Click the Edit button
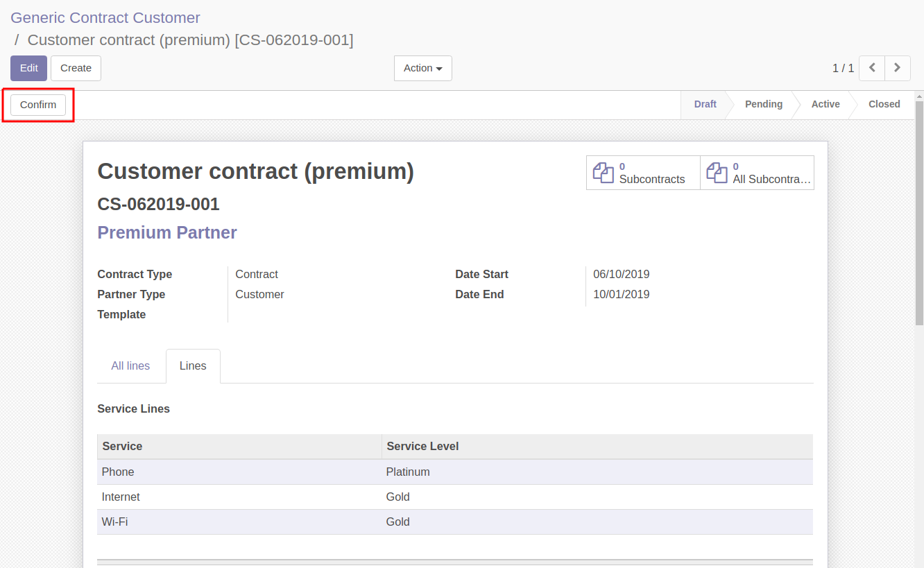Image resolution: width=924 pixels, height=568 pixels. 28,68
